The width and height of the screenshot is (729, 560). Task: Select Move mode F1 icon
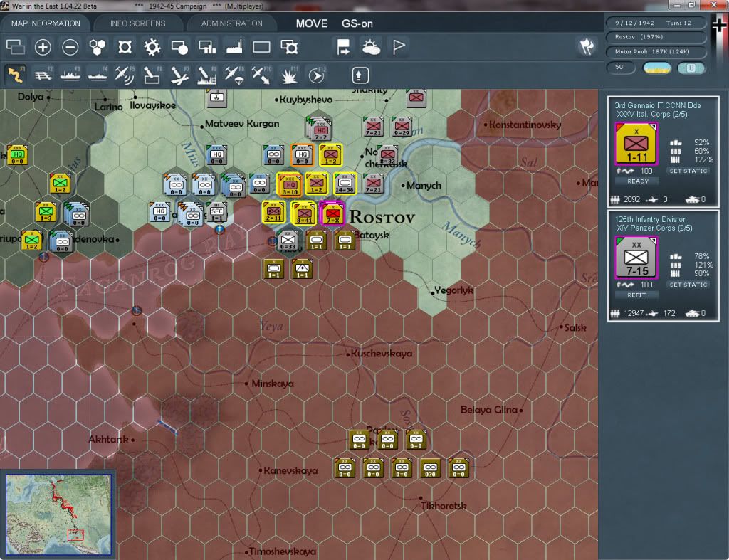[x=16, y=75]
